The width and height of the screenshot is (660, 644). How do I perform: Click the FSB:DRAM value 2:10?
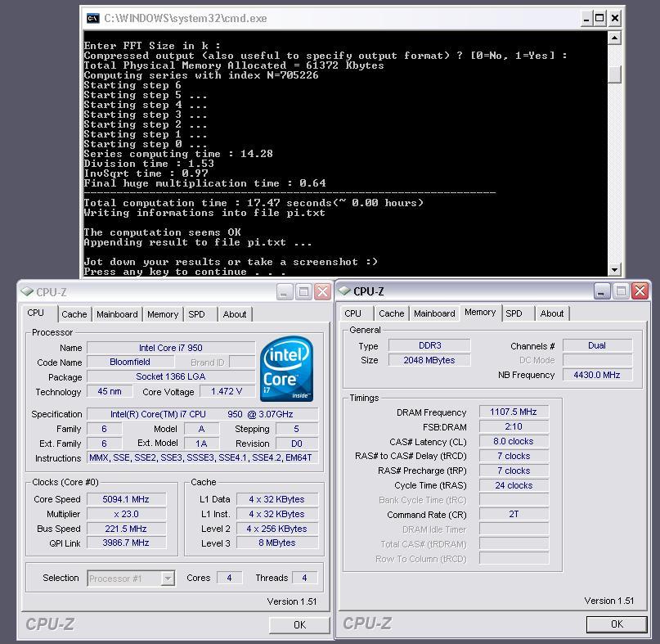pyautogui.click(x=514, y=426)
